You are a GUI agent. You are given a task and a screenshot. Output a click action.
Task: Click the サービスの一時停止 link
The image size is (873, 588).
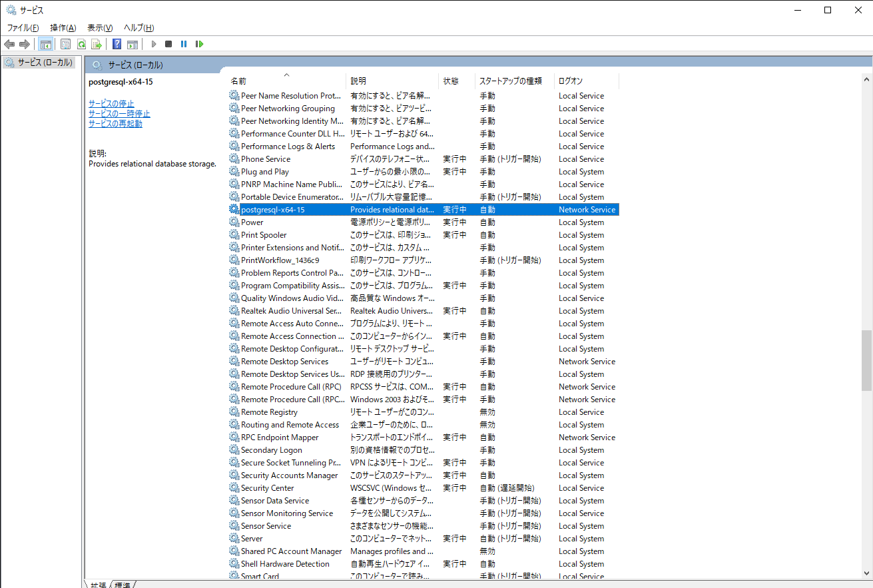(x=119, y=113)
